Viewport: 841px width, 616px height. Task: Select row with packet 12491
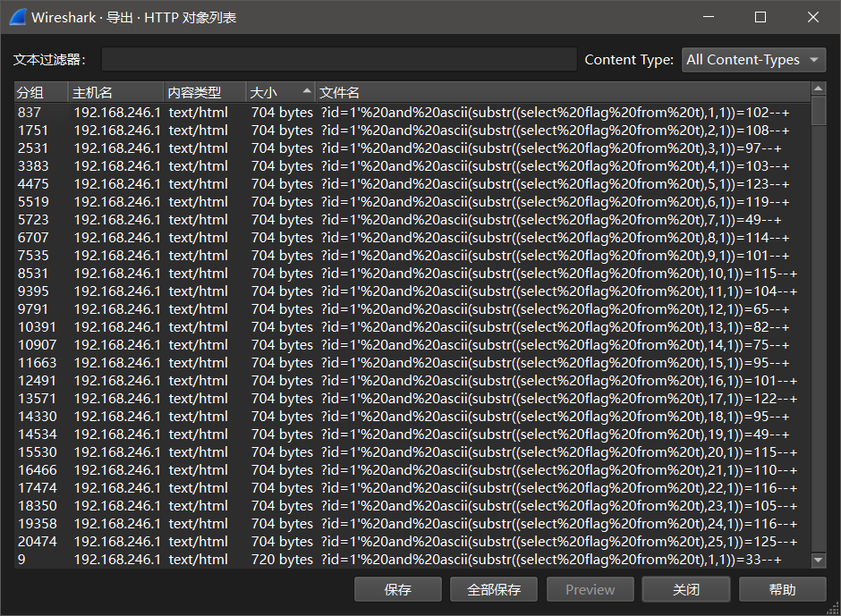tap(412, 381)
